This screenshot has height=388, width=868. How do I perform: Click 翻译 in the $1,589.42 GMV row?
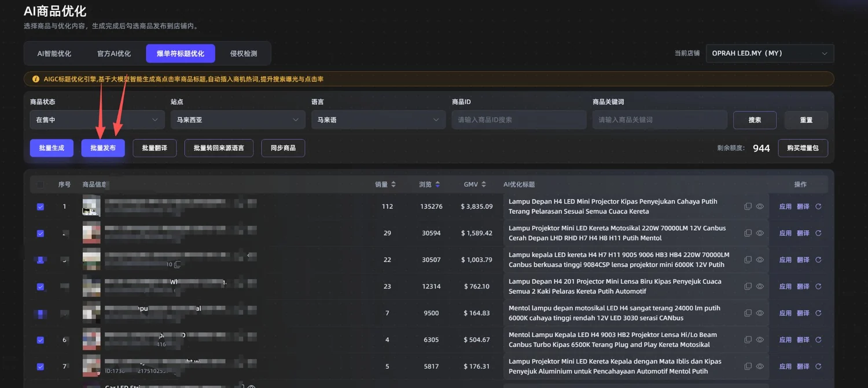pos(803,233)
